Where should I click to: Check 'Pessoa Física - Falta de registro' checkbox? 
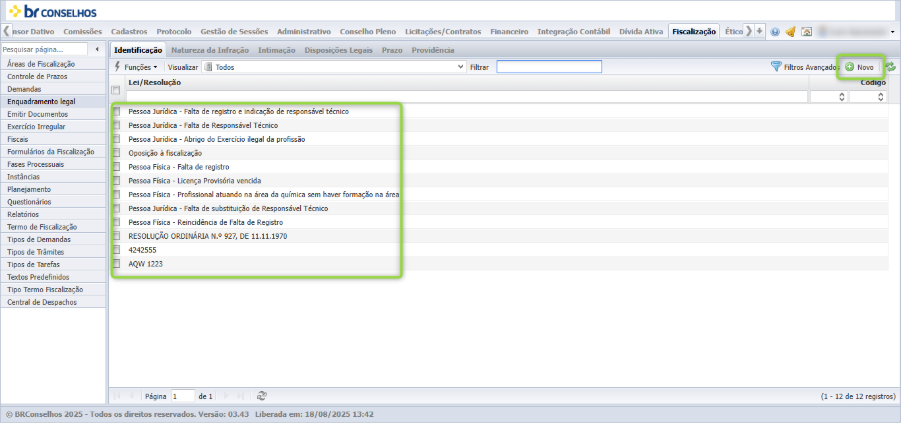tap(117, 167)
